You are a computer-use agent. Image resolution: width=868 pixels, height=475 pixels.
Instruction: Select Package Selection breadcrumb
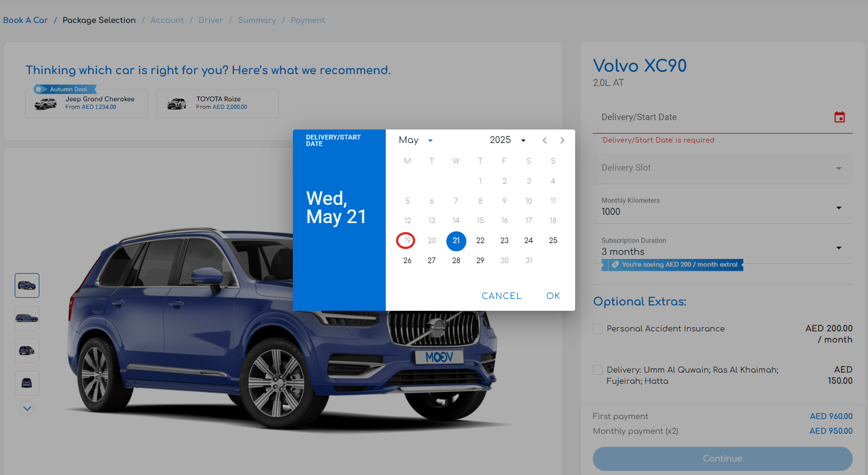point(99,20)
